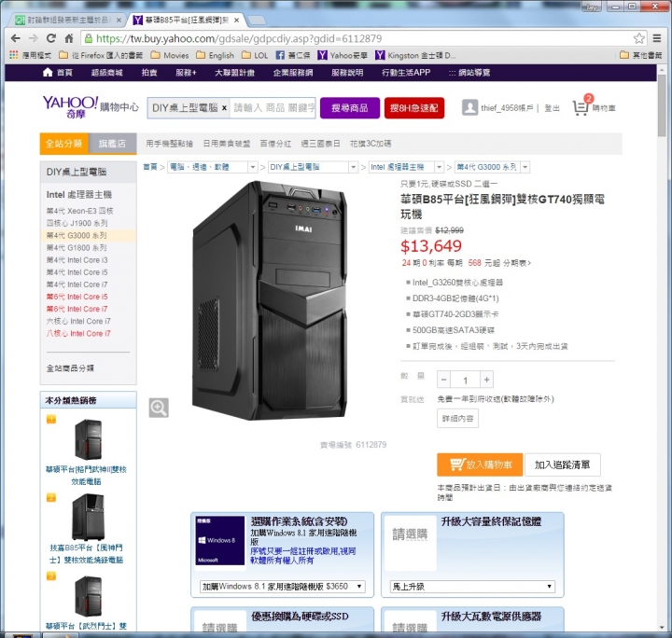Click the user avatar icon

pyautogui.click(x=469, y=107)
